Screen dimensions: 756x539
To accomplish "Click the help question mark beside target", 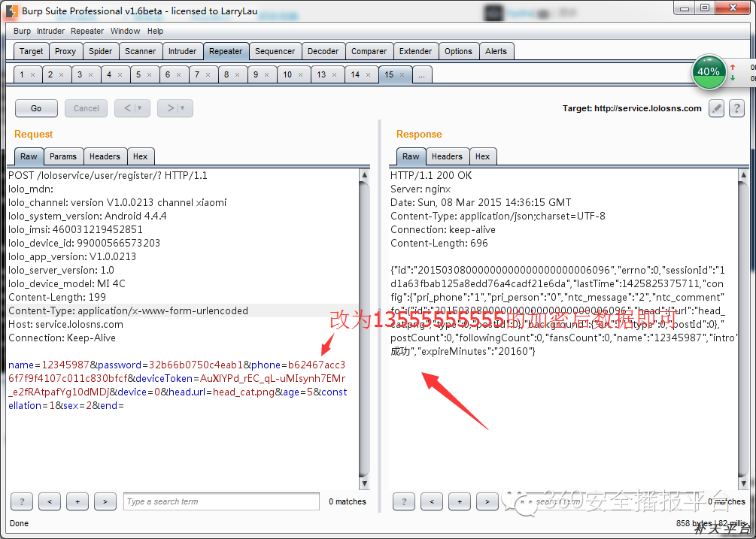I will (x=736, y=109).
